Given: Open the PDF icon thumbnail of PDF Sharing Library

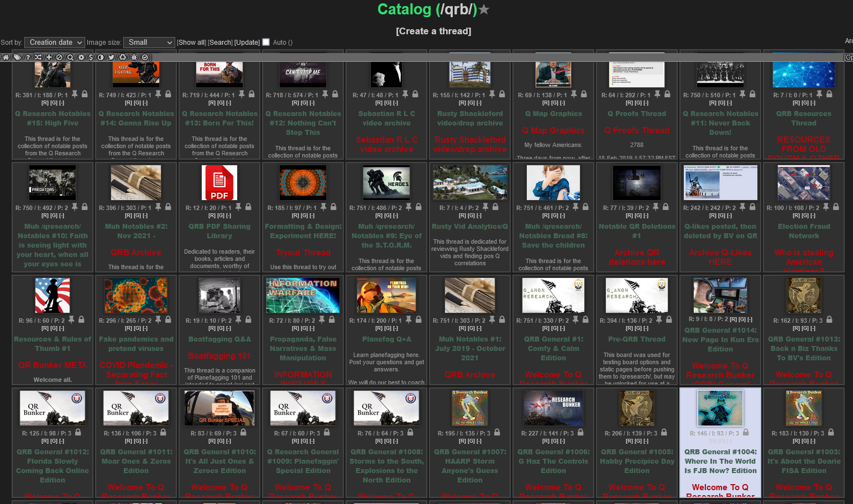Looking at the screenshot, I should [219, 183].
